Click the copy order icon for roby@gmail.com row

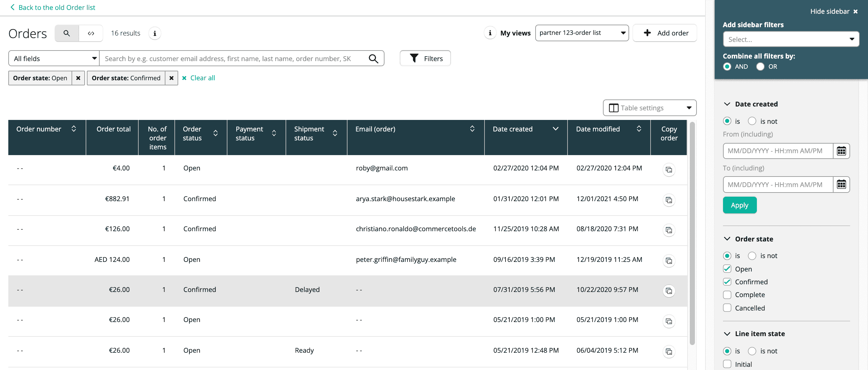click(668, 170)
